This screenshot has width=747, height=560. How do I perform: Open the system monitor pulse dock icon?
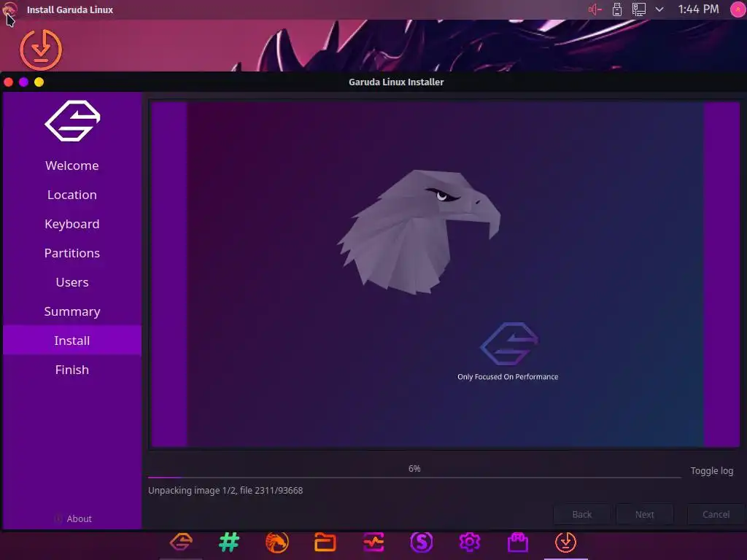click(373, 542)
